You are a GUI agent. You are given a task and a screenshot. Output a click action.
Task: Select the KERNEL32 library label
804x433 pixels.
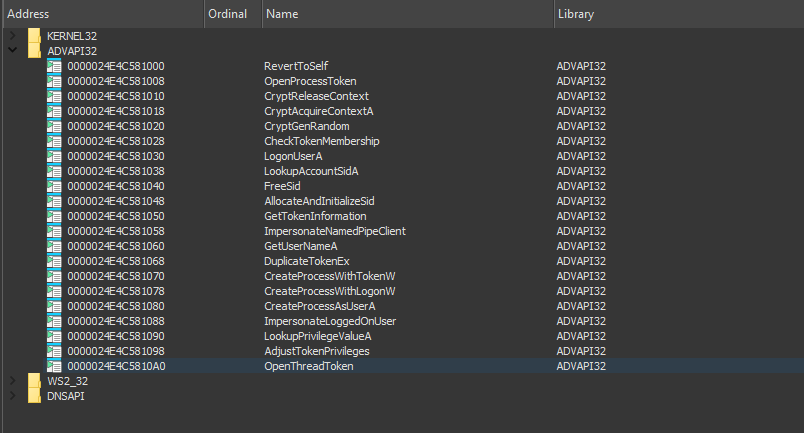72,36
